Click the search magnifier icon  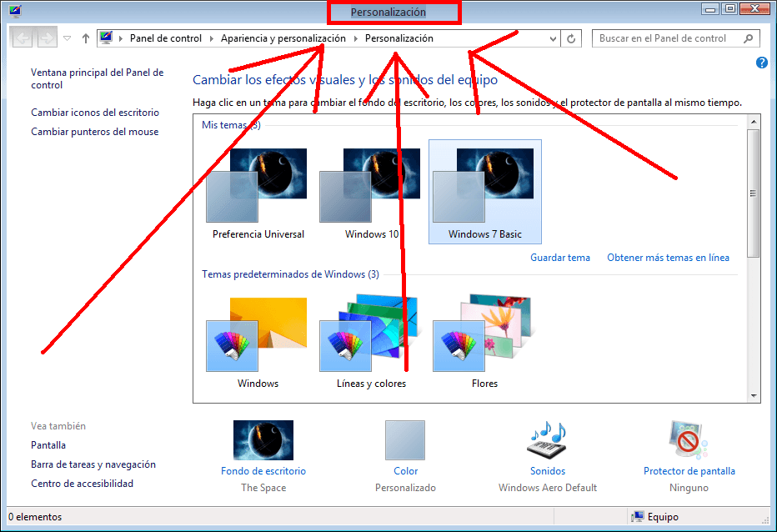coord(748,38)
